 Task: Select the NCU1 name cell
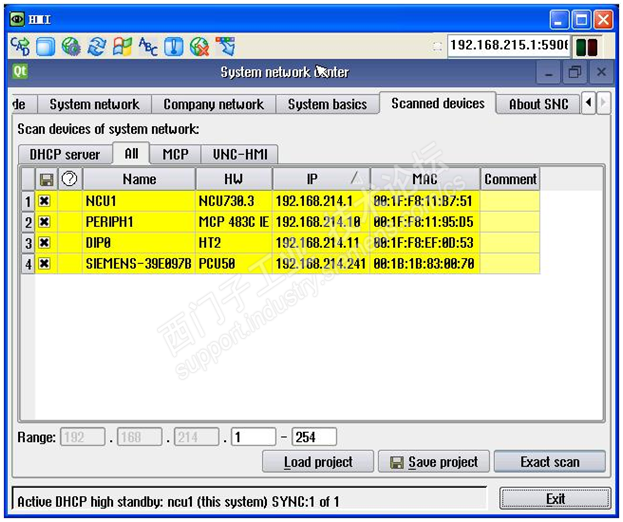pyautogui.click(x=139, y=201)
